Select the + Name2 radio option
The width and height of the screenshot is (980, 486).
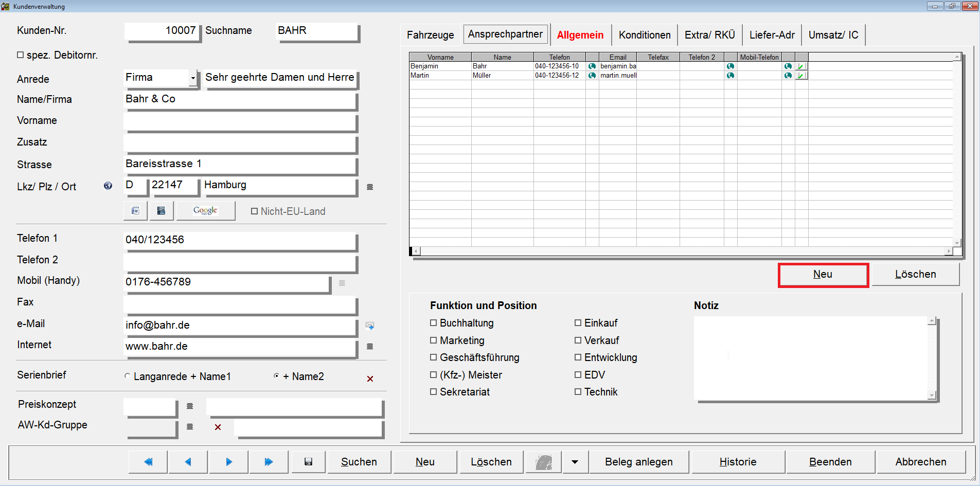pyautogui.click(x=276, y=376)
